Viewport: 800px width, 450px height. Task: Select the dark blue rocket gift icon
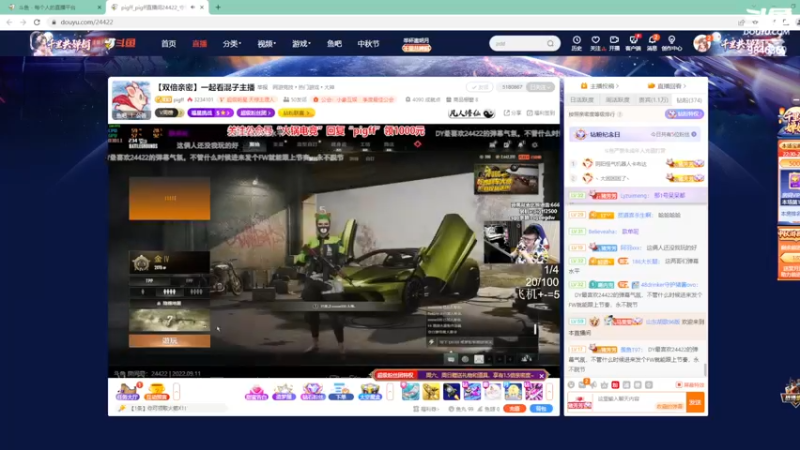451,392
